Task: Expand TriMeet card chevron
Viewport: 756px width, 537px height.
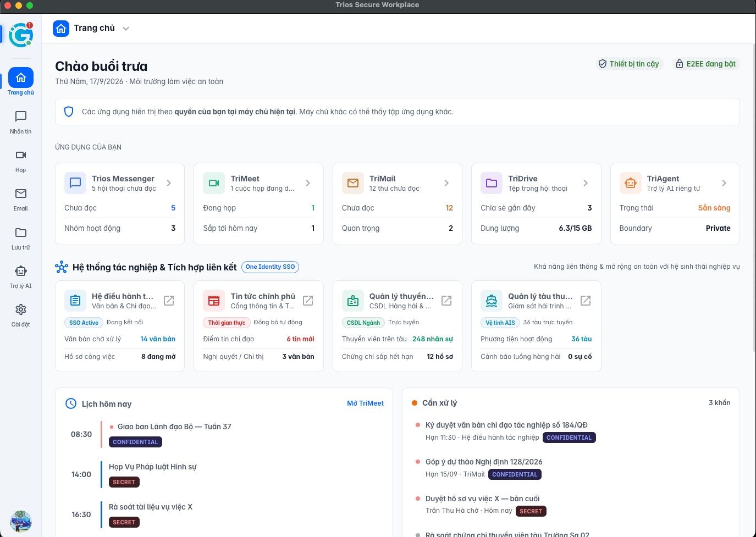Action: (x=308, y=183)
